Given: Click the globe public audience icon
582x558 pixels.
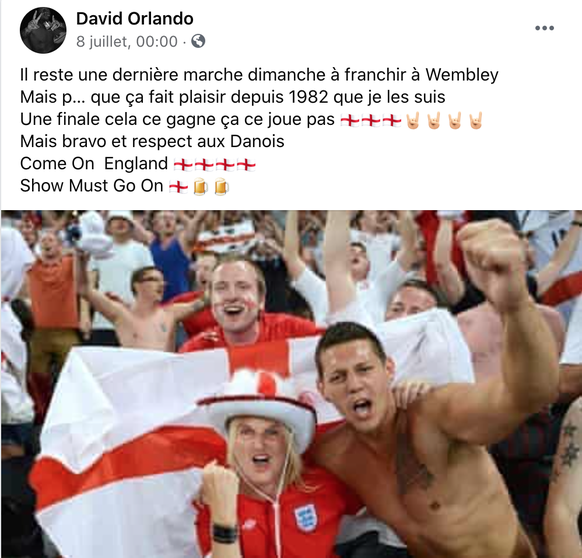Looking at the screenshot, I should click(198, 41).
